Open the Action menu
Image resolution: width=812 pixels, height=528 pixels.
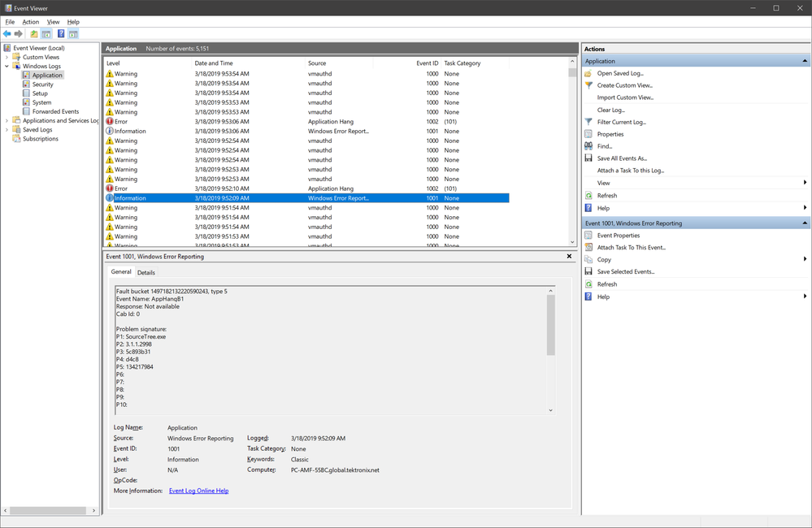coord(31,22)
